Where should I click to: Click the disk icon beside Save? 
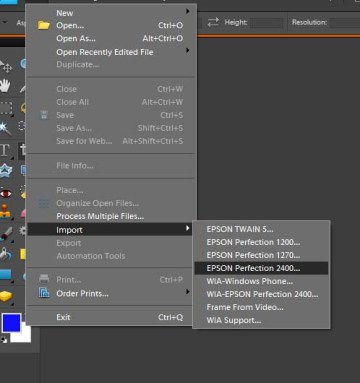pos(44,115)
